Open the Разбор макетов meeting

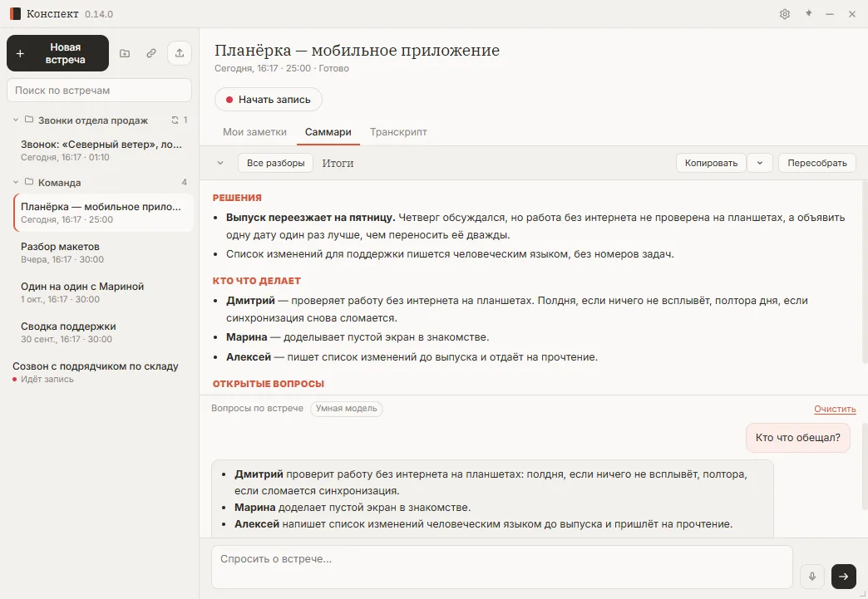(x=102, y=253)
